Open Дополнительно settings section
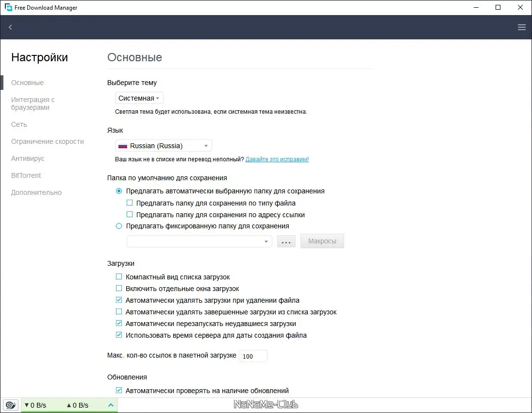 [36, 192]
